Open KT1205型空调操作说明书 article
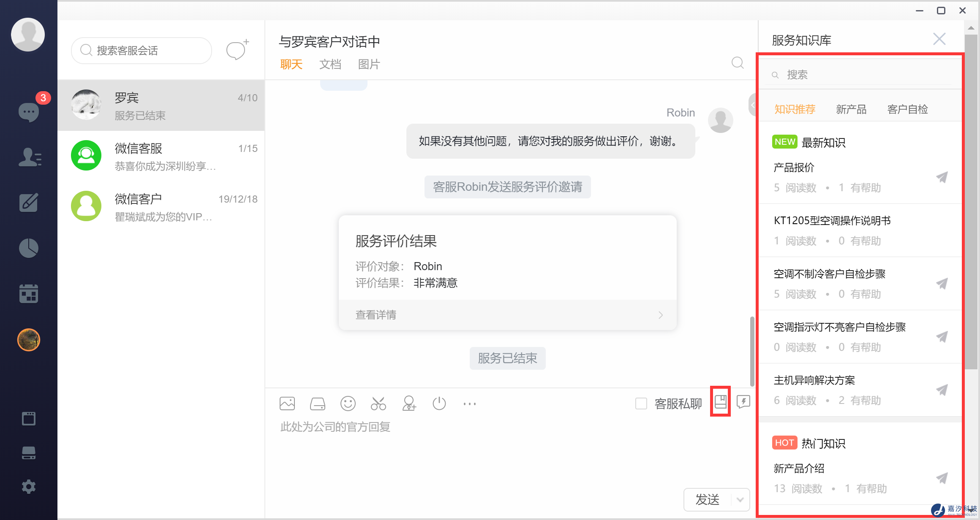 click(x=832, y=221)
